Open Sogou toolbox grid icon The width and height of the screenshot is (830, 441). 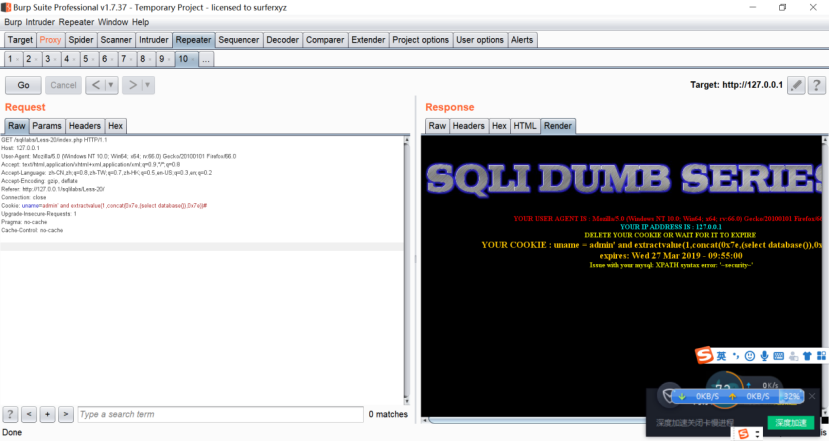(x=821, y=356)
